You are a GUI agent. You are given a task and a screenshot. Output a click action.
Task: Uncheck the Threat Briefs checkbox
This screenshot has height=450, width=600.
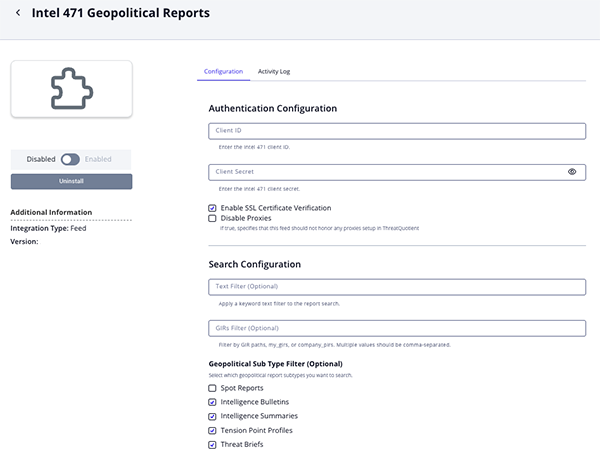point(212,445)
